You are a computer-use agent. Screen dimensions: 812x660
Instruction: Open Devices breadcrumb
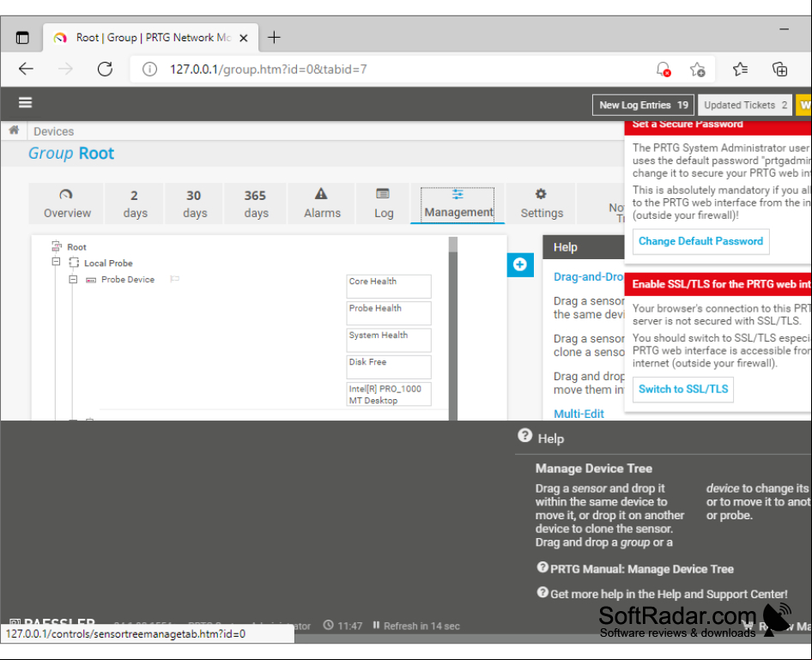(54, 131)
